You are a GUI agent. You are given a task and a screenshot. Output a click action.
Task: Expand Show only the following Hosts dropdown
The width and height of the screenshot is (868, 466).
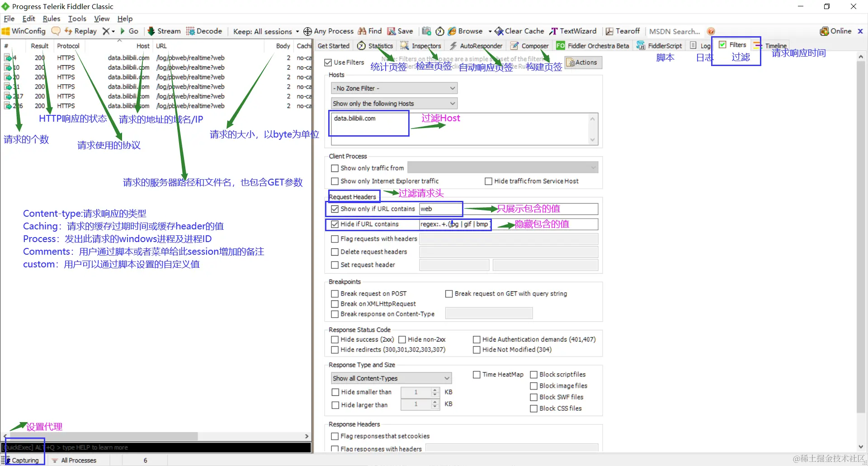394,104
